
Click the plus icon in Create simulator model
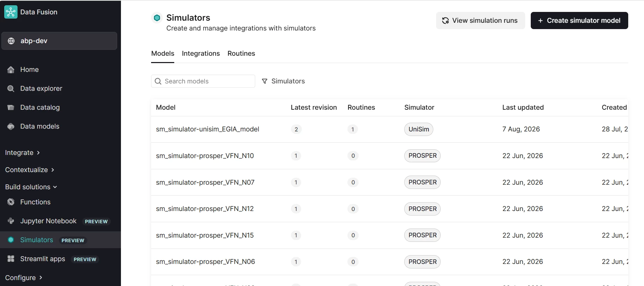tap(541, 21)
